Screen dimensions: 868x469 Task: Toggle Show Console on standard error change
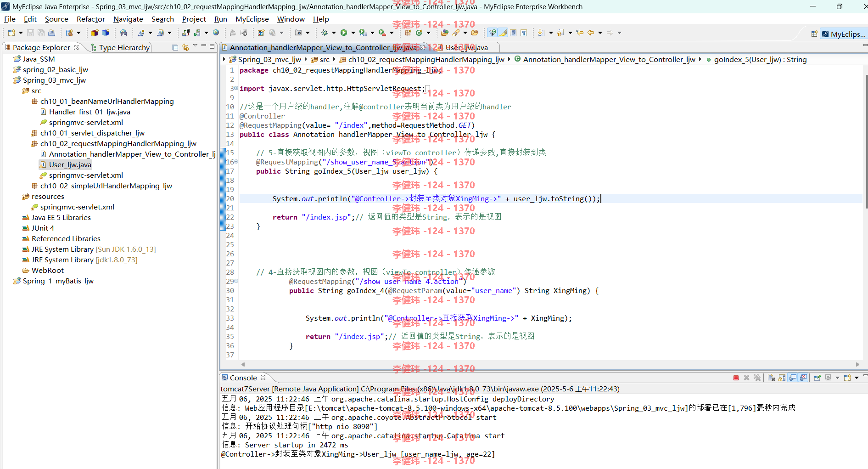(x=803, y=378)
